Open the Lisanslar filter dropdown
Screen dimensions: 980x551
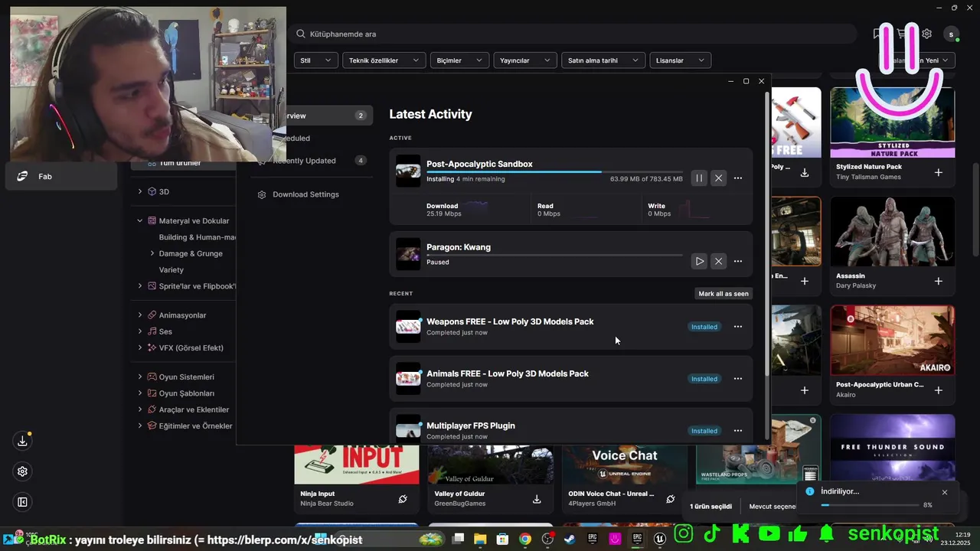tap(680, 60)
